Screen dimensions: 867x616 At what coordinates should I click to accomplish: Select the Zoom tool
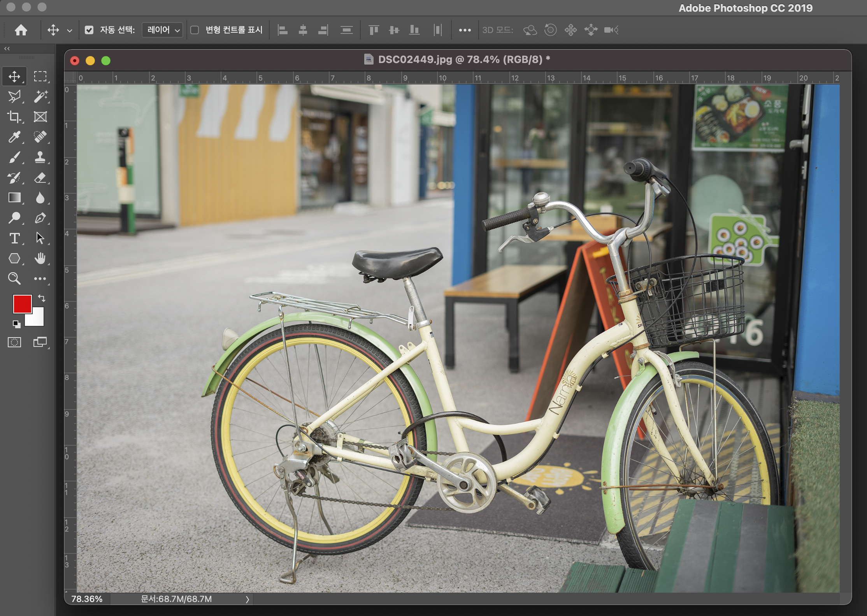[x=14, y=278]
